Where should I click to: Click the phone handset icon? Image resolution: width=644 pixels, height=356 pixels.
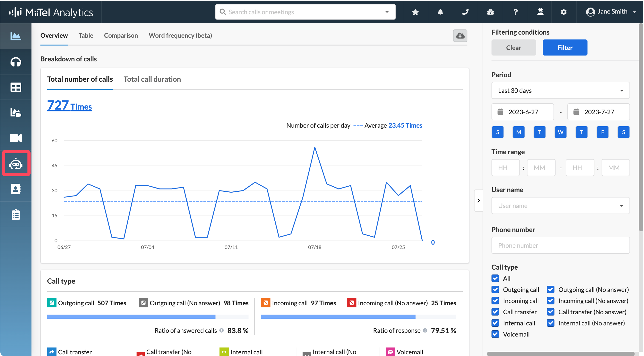tap(465, 12)
